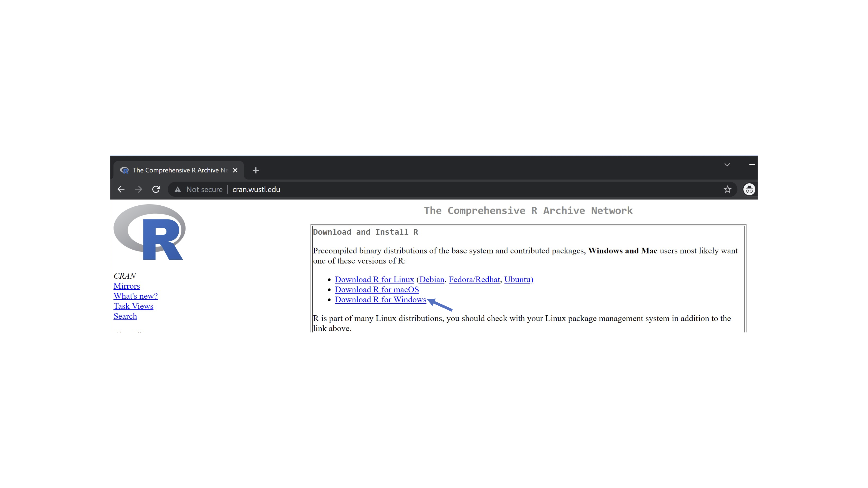Click the browser back arrow
868x488 pixels.
pos(121,189)
